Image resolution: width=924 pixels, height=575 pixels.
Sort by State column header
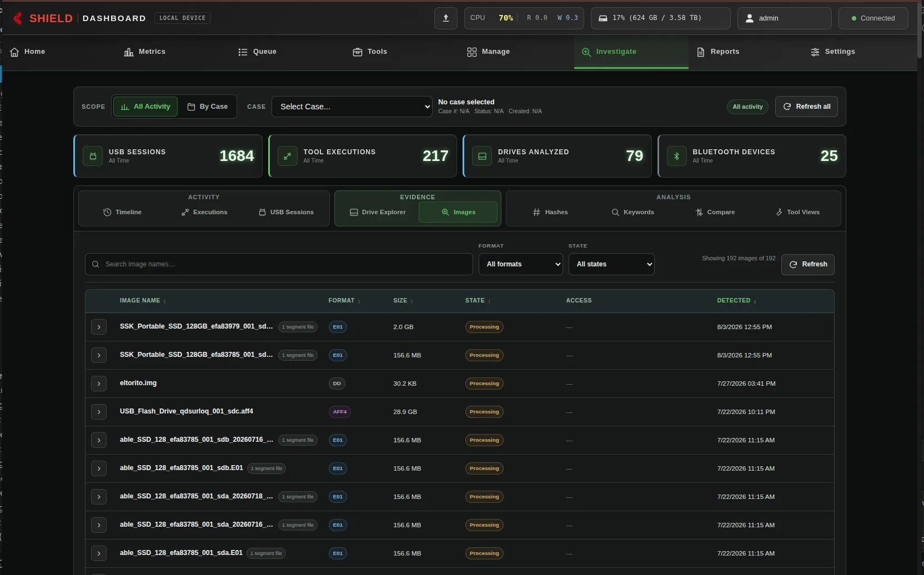click(x=478, y=300)
